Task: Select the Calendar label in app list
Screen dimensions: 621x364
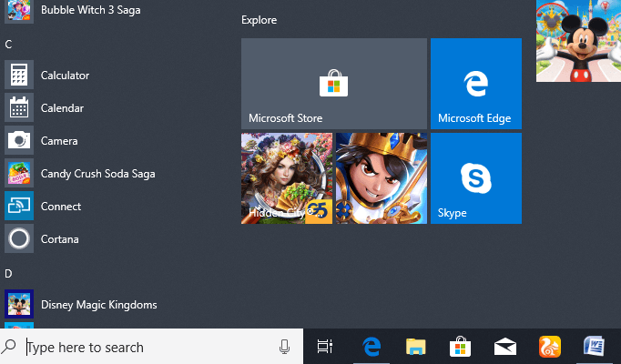Action: pyautogui.click(x=62, y=108)
